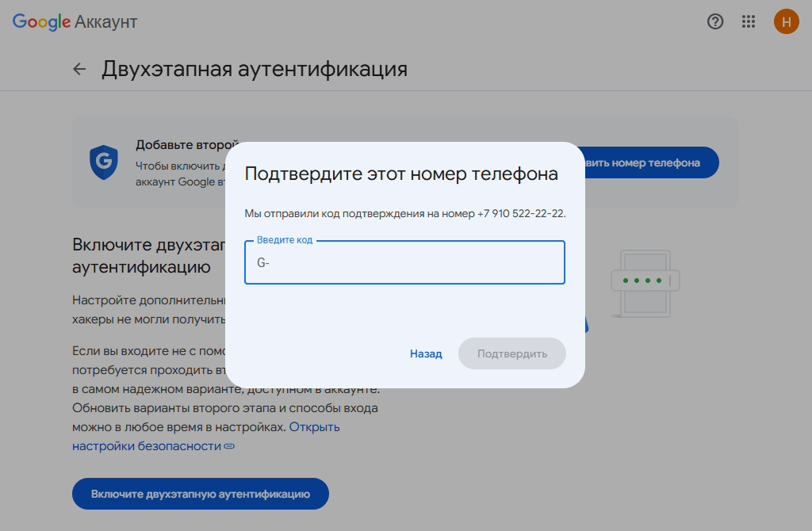Open the Google apps grid launcher
Image resolution: width=812 pixels, height=531 pixels.
(x=748, y=21)
